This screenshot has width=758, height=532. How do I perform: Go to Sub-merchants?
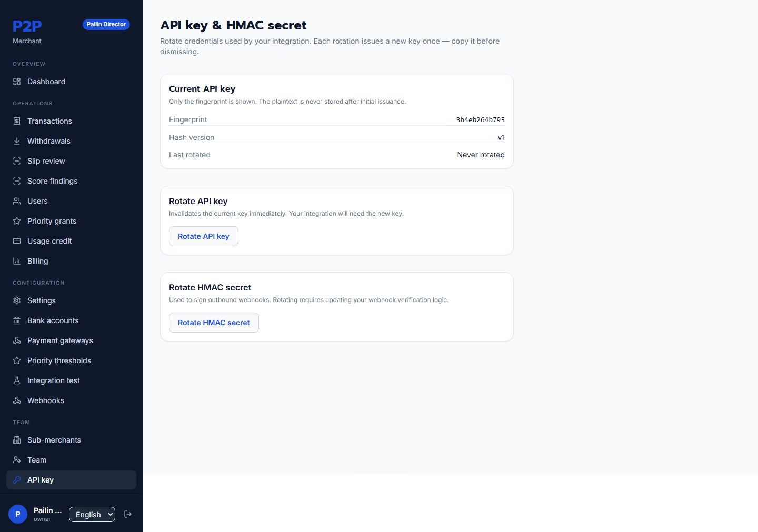[71, 440]
